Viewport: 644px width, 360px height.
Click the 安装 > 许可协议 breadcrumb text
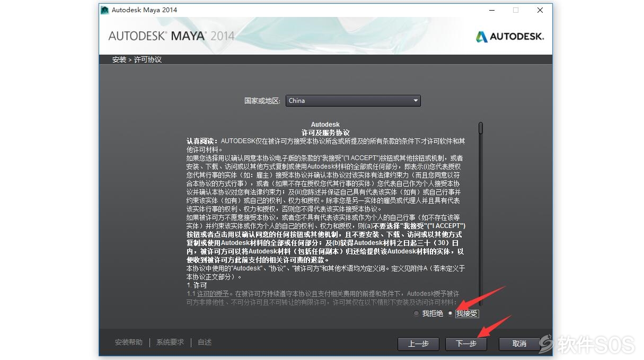(x=137, y=59)
